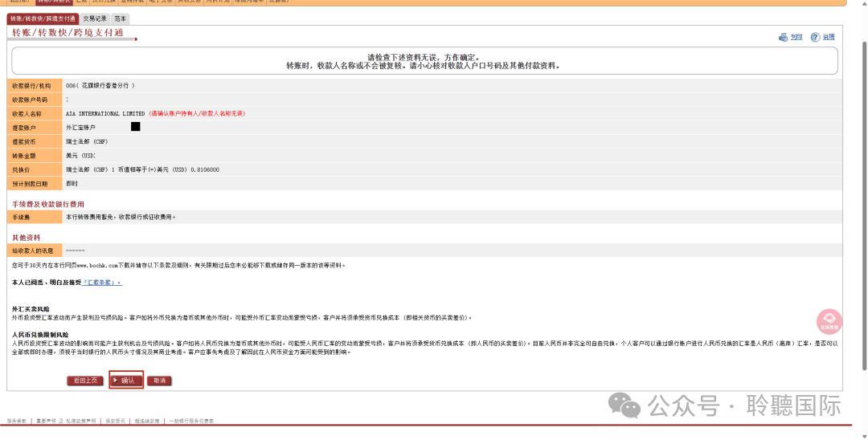Screen dimensions: 868x440
Task: Open the 说明 help link
Action: (x=828, y=37)
